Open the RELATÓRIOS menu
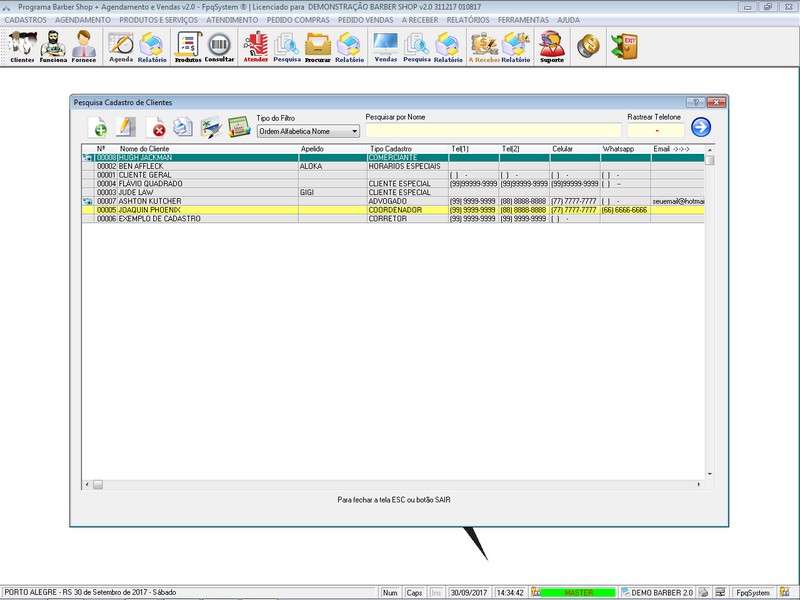Image resolution: width=800 pixels, height=600 pixels. tap(468, 20)
